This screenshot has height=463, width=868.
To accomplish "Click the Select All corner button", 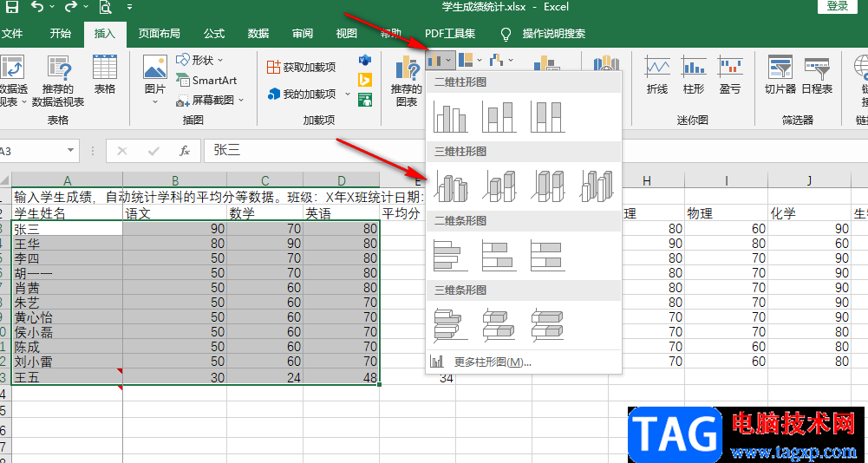I will tap(5, 180).
